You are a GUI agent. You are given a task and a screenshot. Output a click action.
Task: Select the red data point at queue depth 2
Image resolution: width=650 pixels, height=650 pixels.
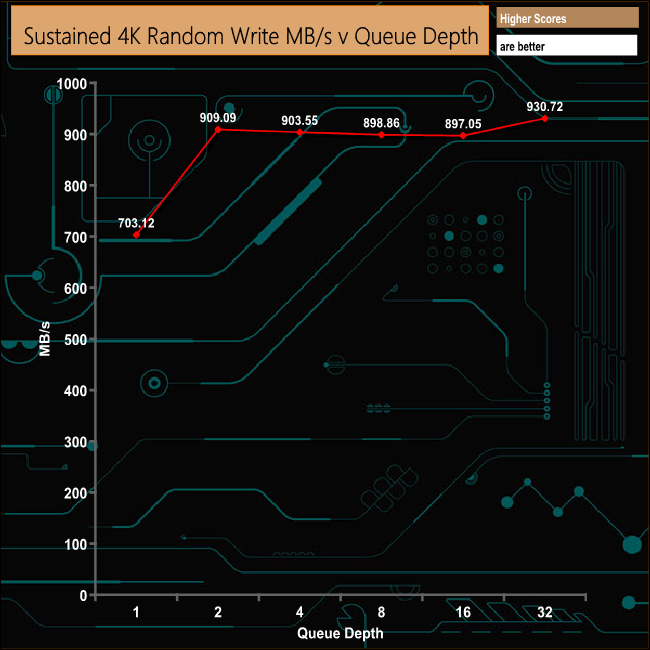(x=218, y=130)
